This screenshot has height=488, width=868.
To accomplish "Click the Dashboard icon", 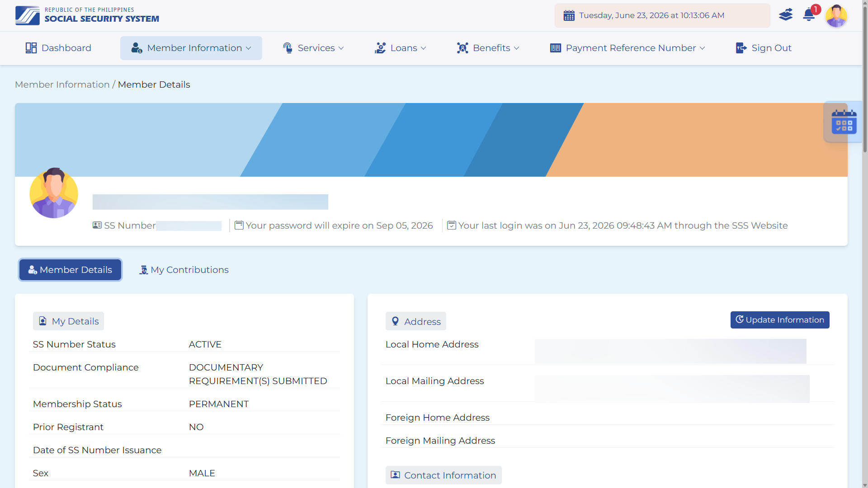I will click(31, 48).
